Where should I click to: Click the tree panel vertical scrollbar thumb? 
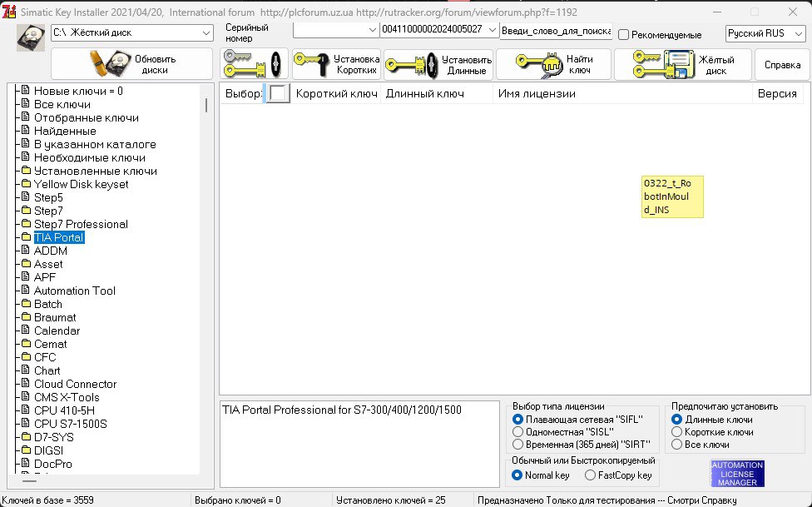[206, 105]
